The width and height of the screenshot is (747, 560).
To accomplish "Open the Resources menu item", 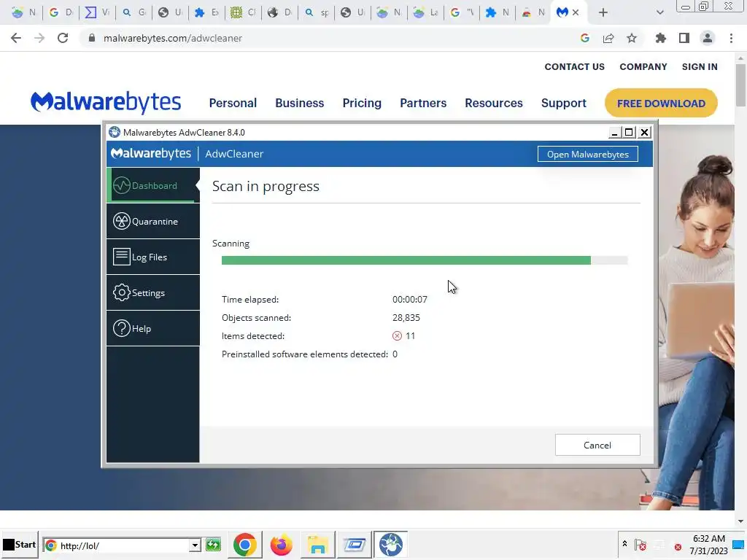I will (x=494, y=103).
